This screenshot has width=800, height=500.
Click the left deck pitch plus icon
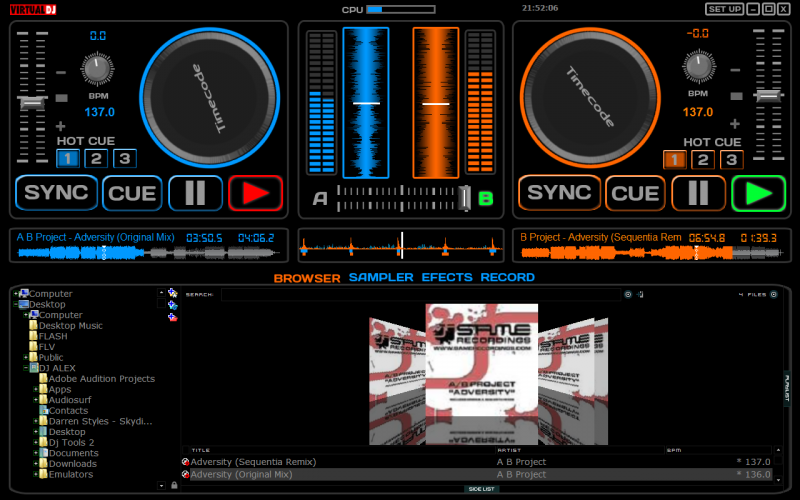[61, 125]
